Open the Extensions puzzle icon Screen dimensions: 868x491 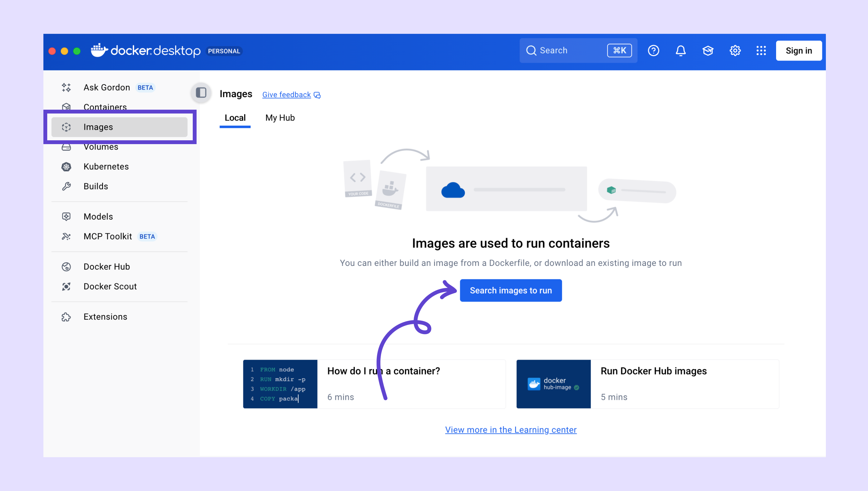pyautogui.click(x=66, y=317)
